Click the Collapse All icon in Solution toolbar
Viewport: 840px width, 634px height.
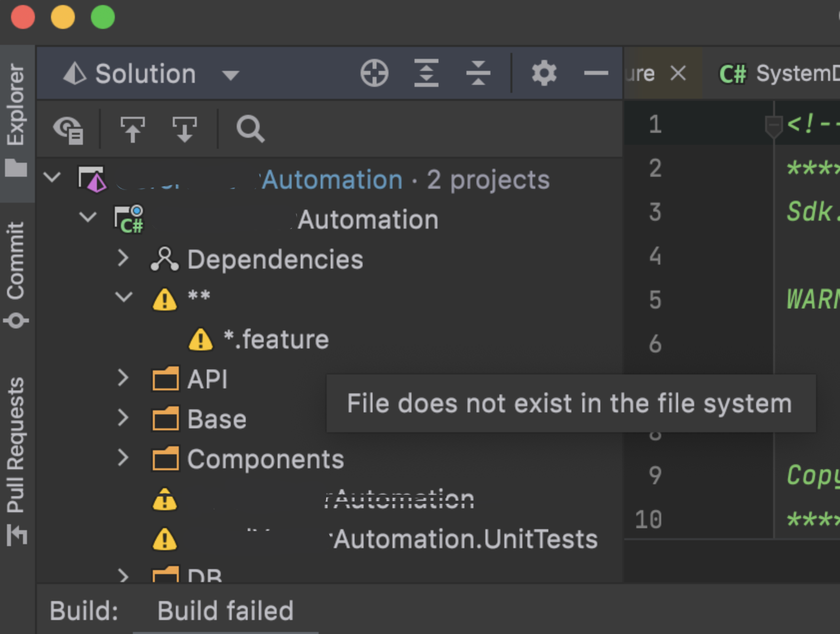(478, 73)
